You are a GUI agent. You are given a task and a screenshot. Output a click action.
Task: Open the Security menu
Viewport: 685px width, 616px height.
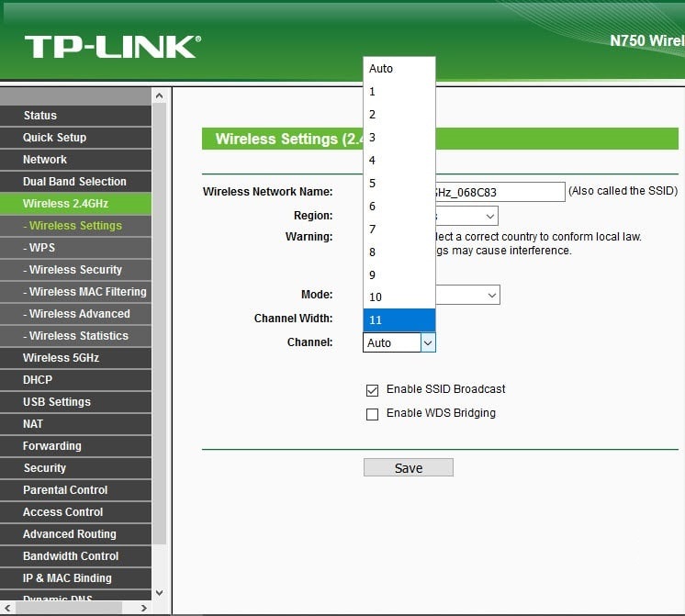[75, 468]
